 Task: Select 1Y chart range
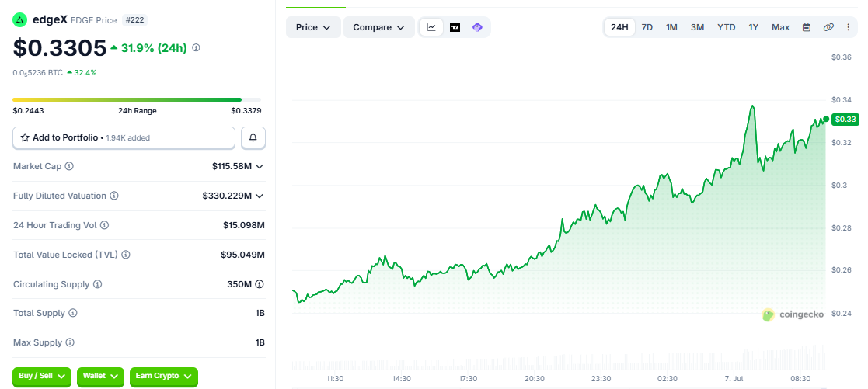coord(754,27)
